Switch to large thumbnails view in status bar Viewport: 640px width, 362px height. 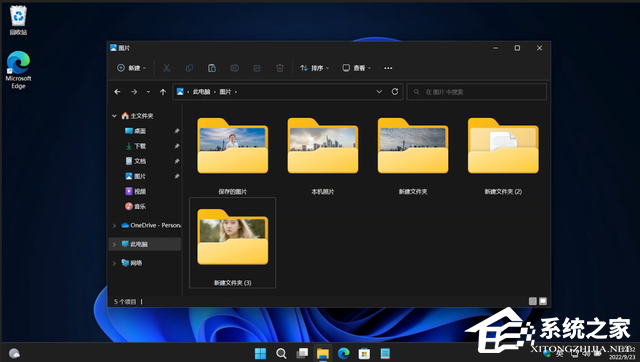[543, 301]
